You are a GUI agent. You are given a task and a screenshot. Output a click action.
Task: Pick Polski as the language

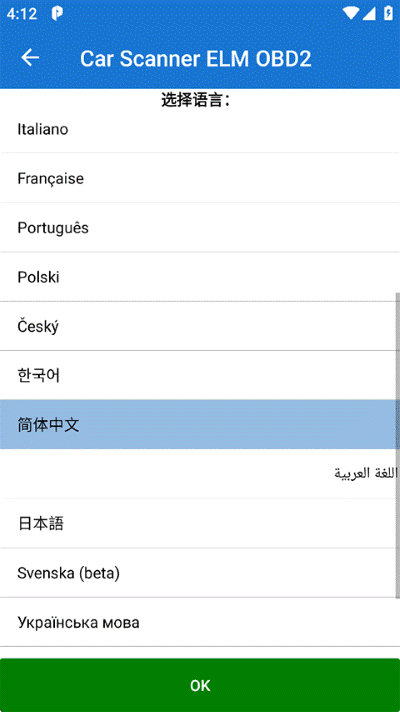(200, 277)
